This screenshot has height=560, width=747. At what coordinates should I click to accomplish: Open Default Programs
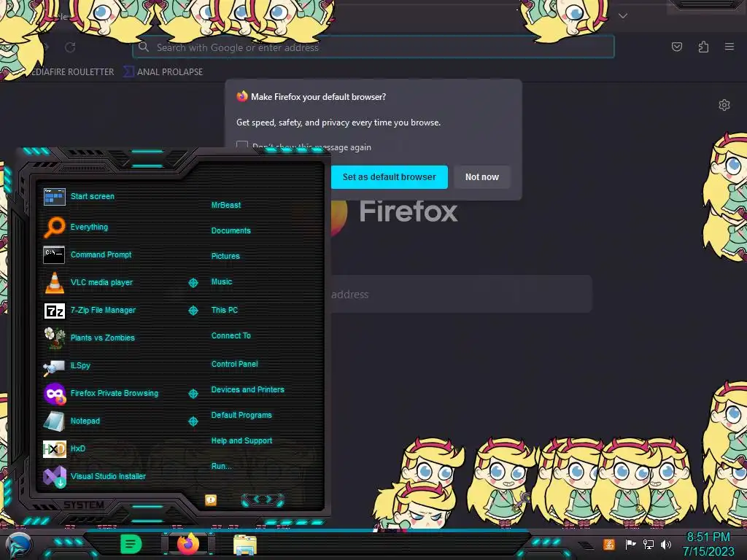241,415
